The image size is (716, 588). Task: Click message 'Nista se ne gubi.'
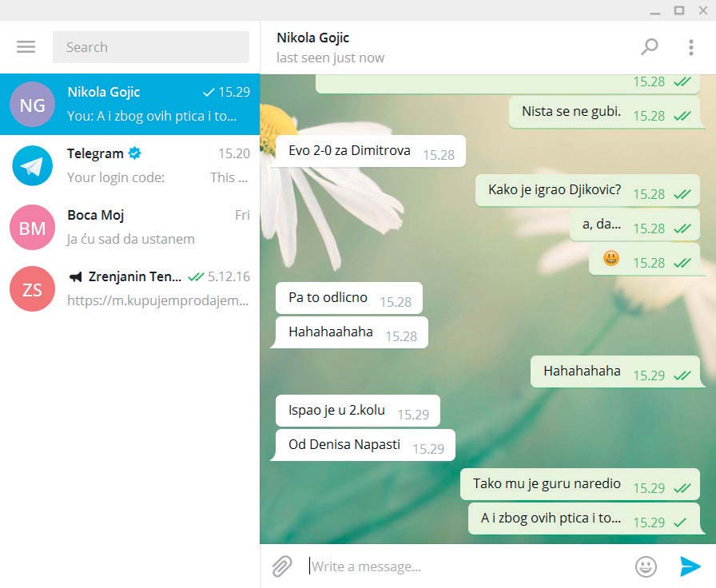tap(604, 112)
